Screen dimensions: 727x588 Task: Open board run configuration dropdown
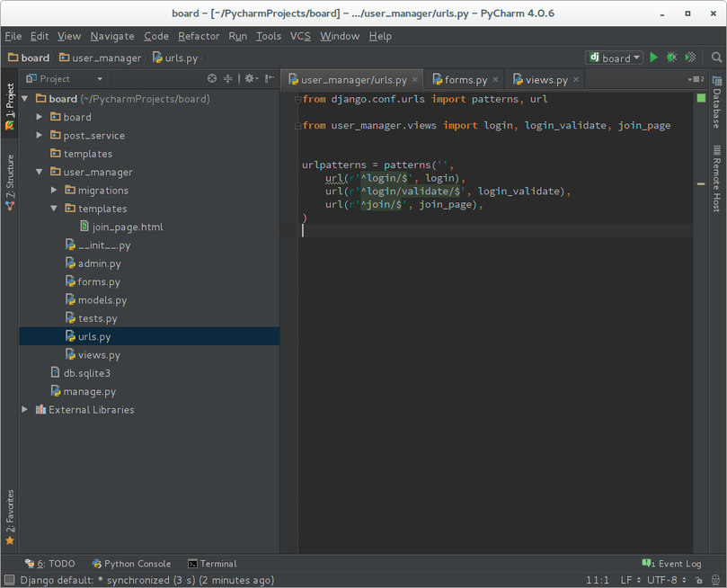coord(615,58)
